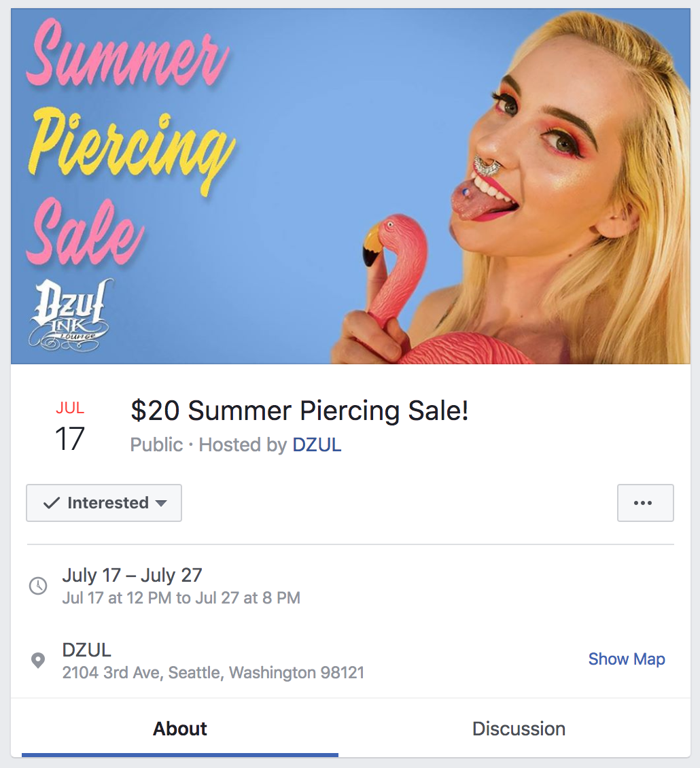700x768 pixels.
Task: Click the clock icon beside event dates
Action: pyautogui.click(x=38, y=586)
